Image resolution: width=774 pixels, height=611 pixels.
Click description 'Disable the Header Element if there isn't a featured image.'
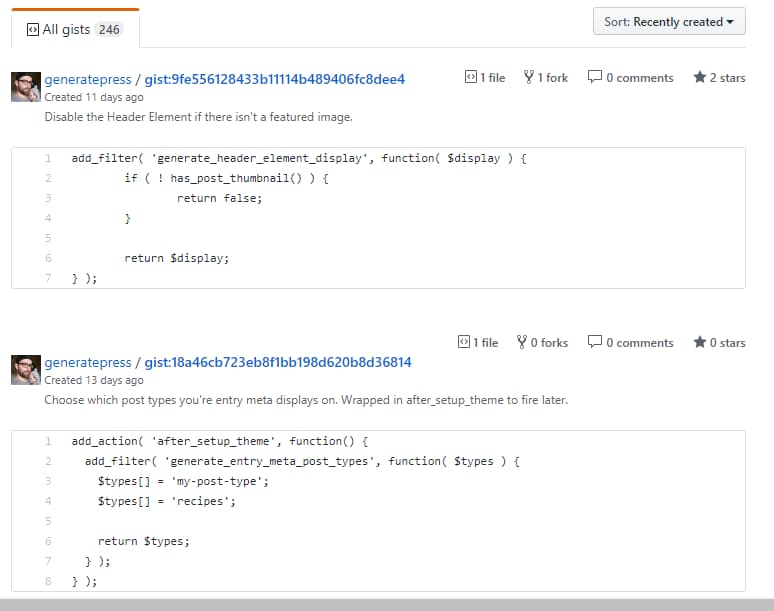click(198, 117)
